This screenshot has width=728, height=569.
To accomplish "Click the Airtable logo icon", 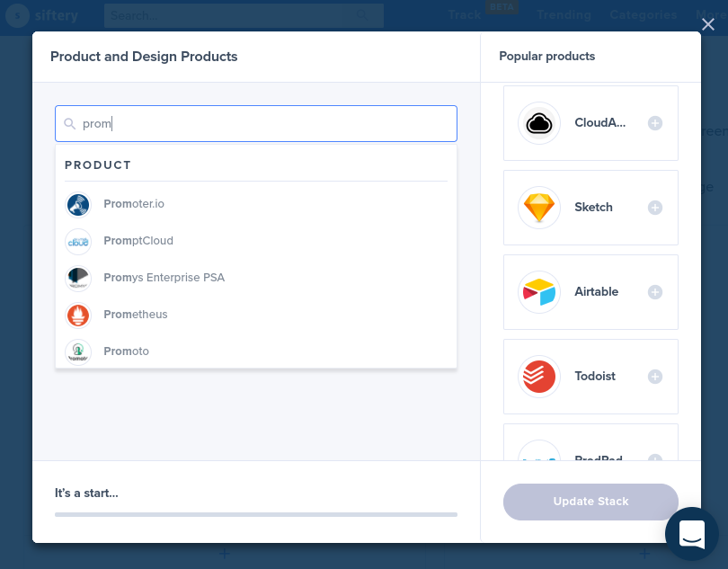I will (539, 292).
